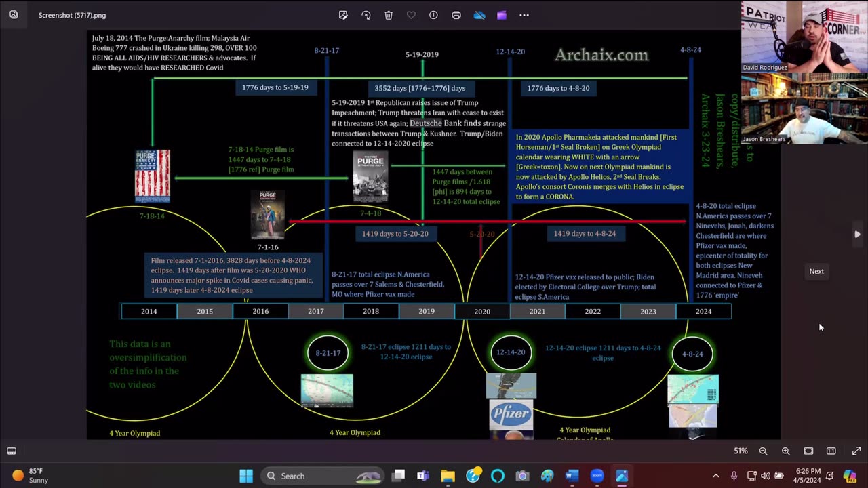Open the notification bell icon
Viewport: 868px width, 488px height.
pos(829,476)
